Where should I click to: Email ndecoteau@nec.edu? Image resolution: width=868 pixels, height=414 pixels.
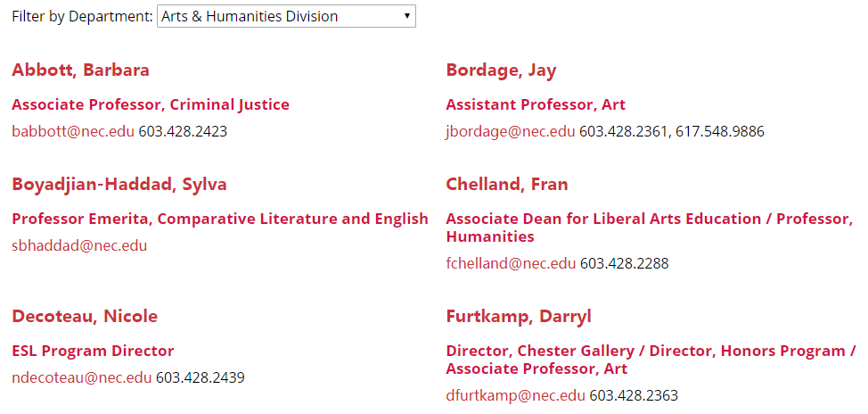82,377
